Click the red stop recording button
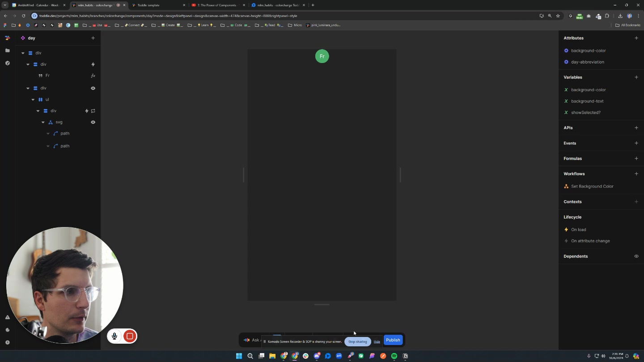 coord(130,336)
